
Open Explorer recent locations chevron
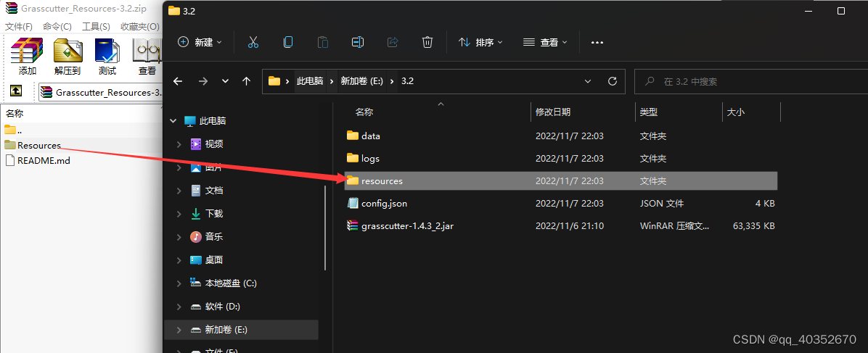pyautogui.click(x=225, y=81)
